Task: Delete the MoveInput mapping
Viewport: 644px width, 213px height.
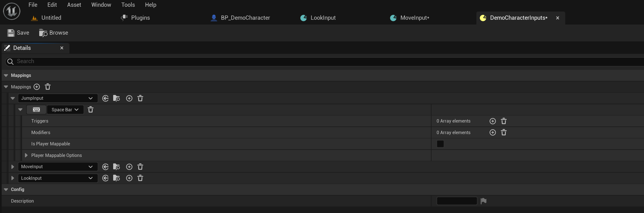Action: point(140,167)
